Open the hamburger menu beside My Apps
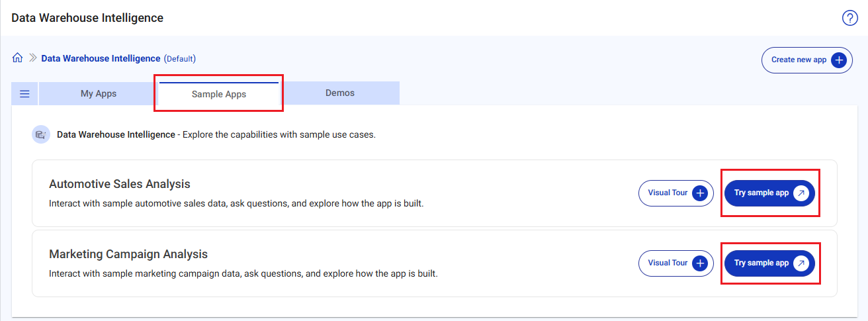This screenshot has height=321, width=868. pos(24,94)
